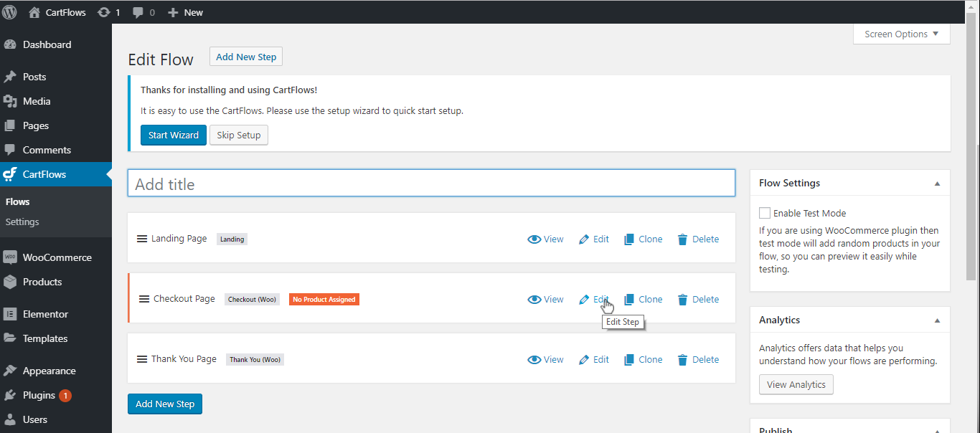Click the Start Wizard button

click(173, 135)
